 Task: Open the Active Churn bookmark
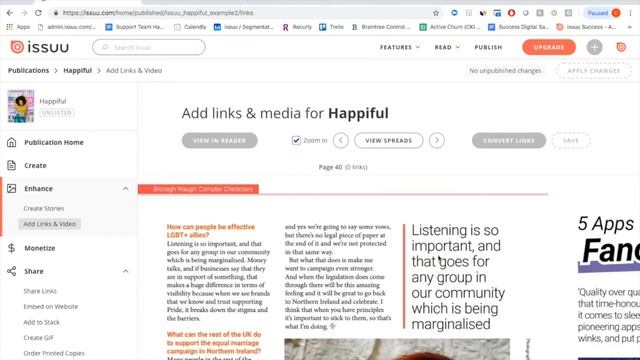point(450,27)
